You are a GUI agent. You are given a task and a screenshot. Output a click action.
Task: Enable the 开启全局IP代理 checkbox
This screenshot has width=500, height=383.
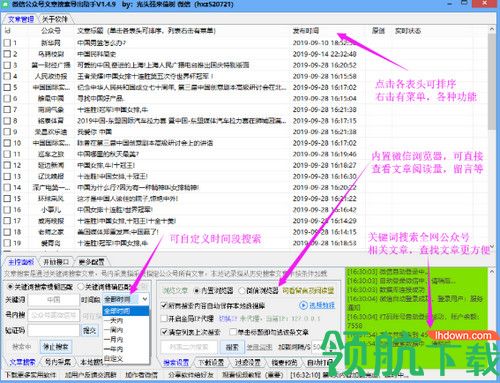[x=164, y=318]
